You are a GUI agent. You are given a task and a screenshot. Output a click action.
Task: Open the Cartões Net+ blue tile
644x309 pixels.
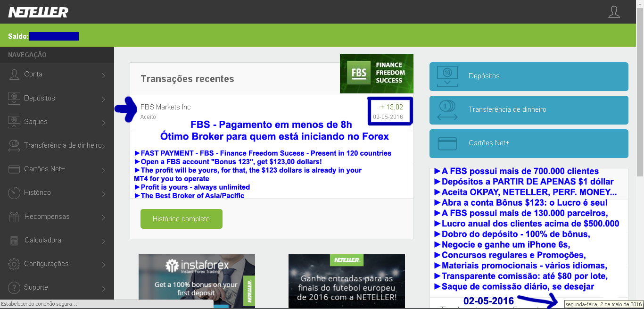point(529,143)
